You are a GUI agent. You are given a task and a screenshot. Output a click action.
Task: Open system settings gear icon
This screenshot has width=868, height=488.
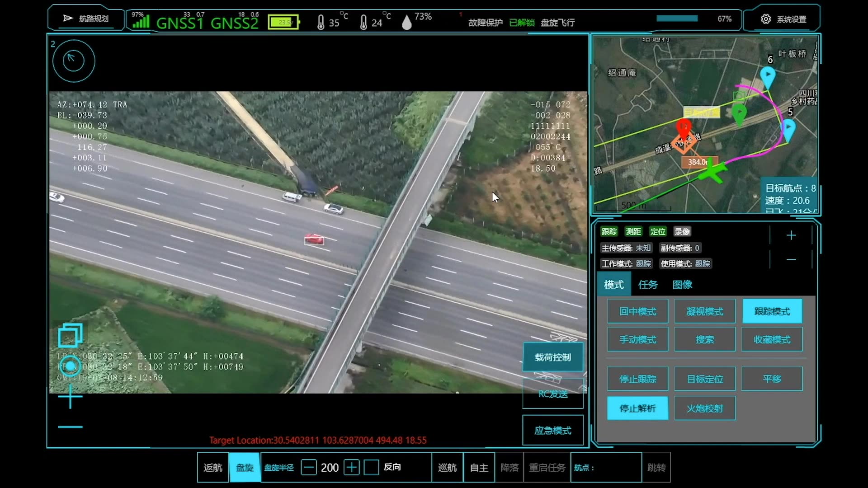pyautogui.click(x=765, y=19)
